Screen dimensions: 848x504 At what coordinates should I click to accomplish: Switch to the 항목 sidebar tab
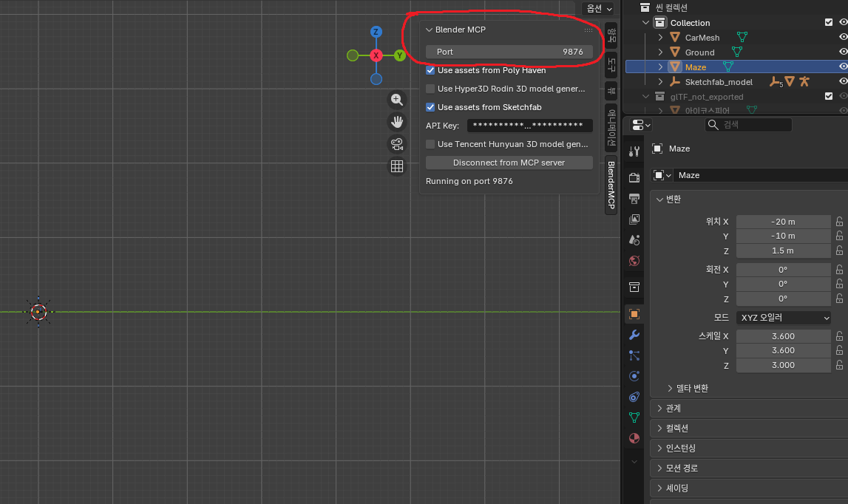[611, 35]
